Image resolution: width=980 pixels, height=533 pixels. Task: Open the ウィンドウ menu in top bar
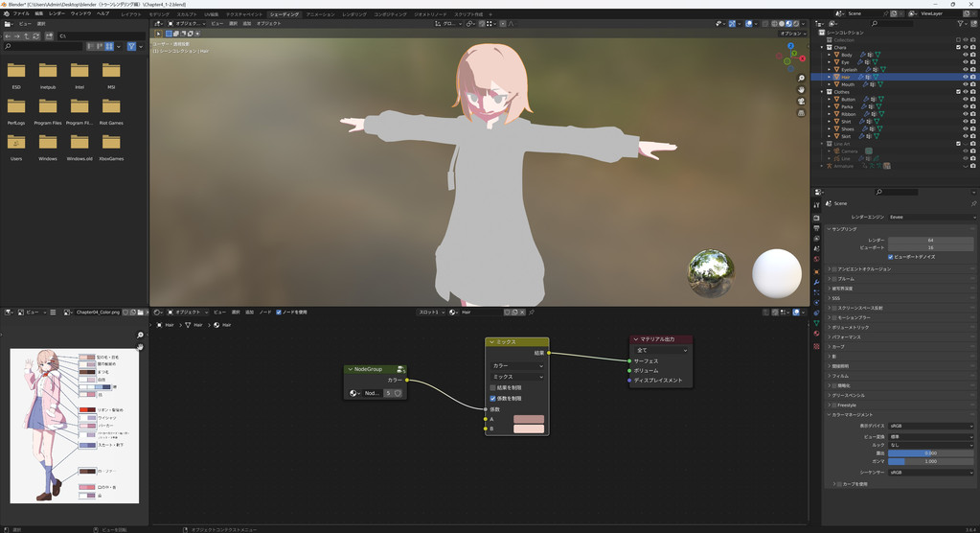tap(81, 14)
